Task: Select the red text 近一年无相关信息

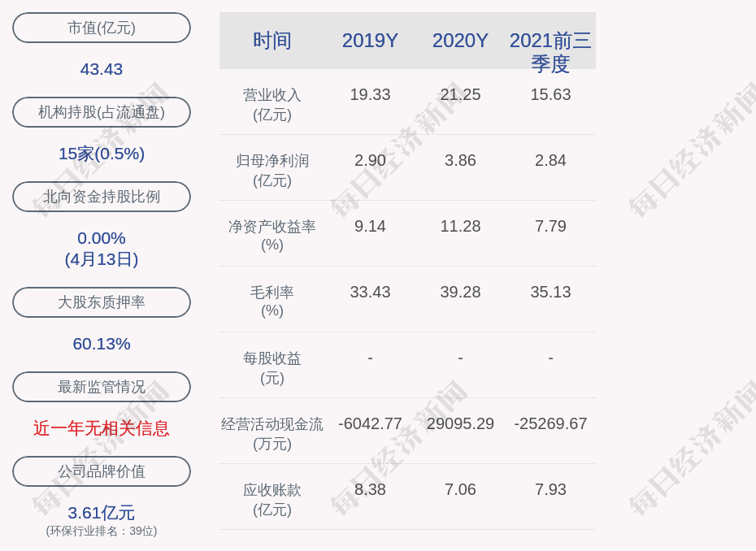Action: coord(102,428)
